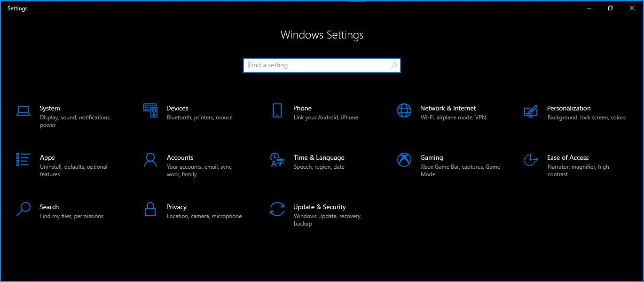Click 'Wi-Fi, airplane mode, VPN' text

453,117
